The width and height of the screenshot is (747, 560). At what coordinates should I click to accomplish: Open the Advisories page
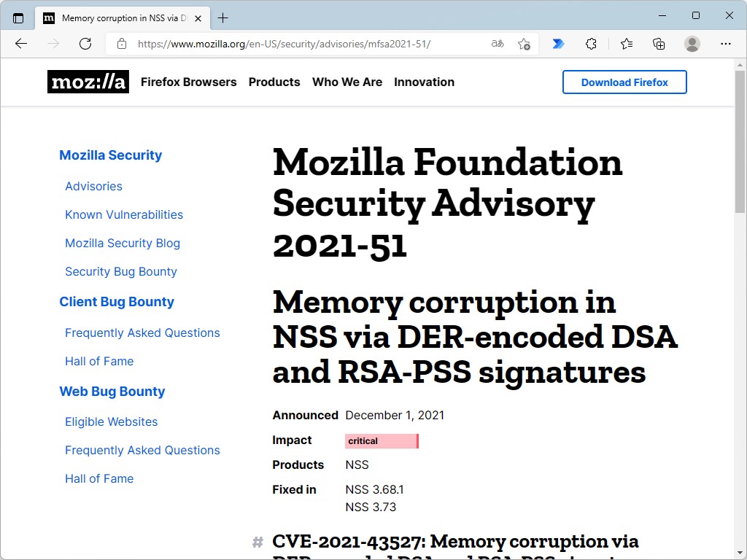pos(93,186)
